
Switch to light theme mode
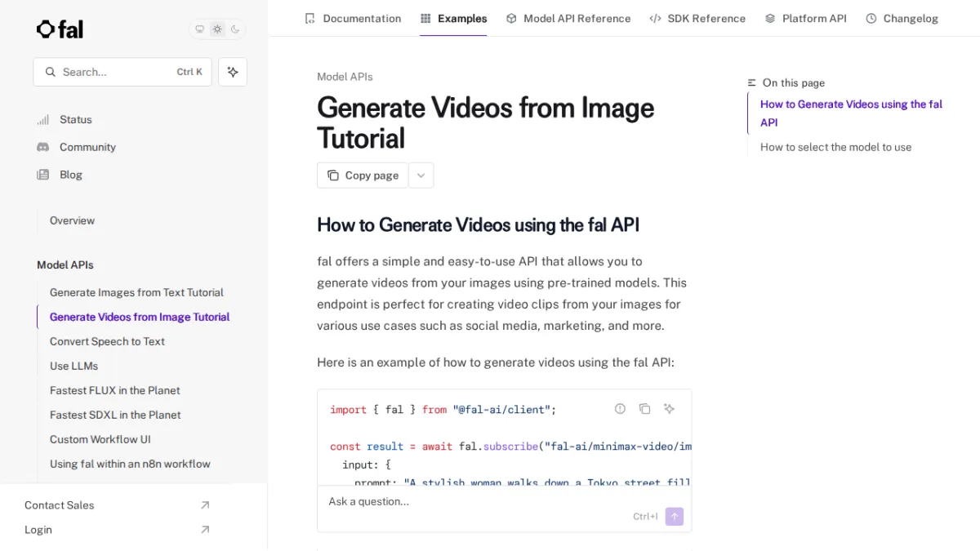217,29
